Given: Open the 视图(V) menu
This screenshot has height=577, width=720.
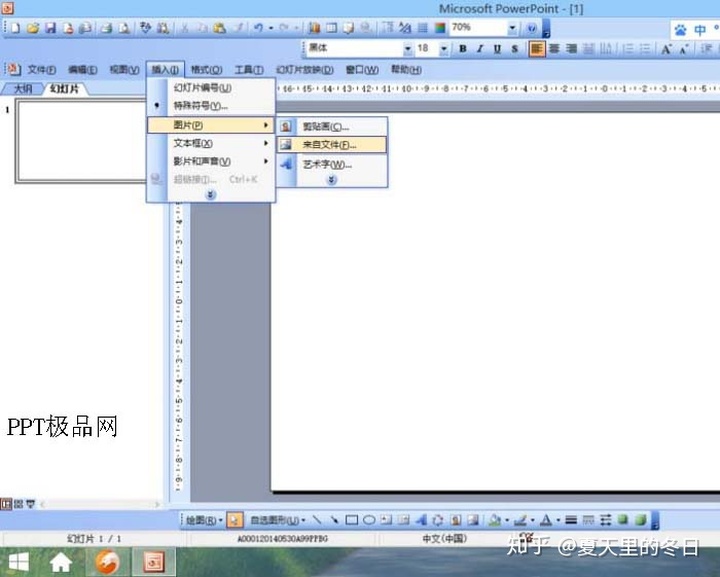Looking at the screenshot, I should [x=124, y=70].
